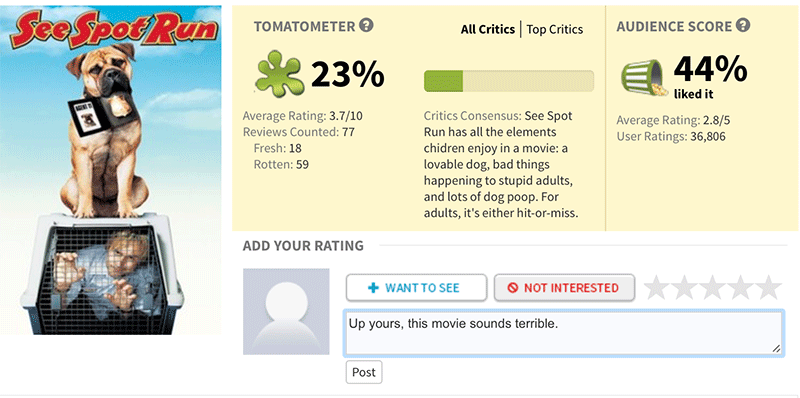Open the See Spot Run poster image
This screenshot has width=800, height=398.
point(111,170)
